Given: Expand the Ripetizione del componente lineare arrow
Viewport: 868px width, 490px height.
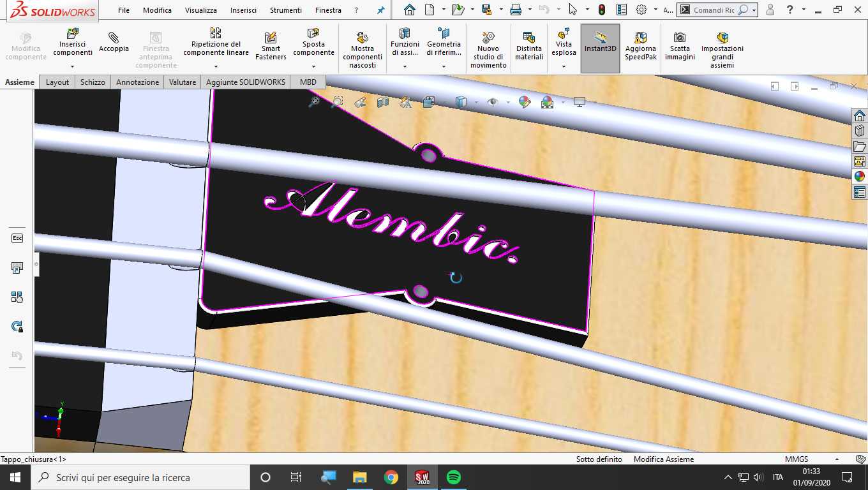Looking at the screenshot, I should pyautogui.click(x=216, y=66).
